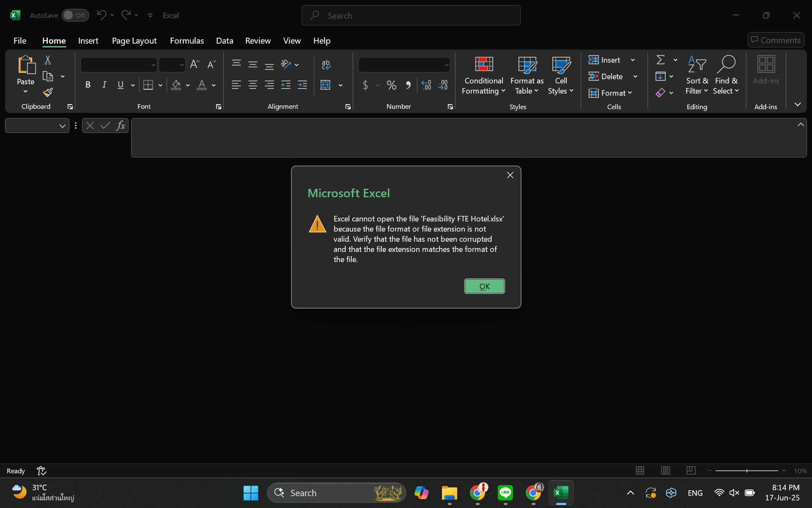This screenshot has width=812, height=508.
Task: Expand the Number Format combo box
Action: pos(446,65)
